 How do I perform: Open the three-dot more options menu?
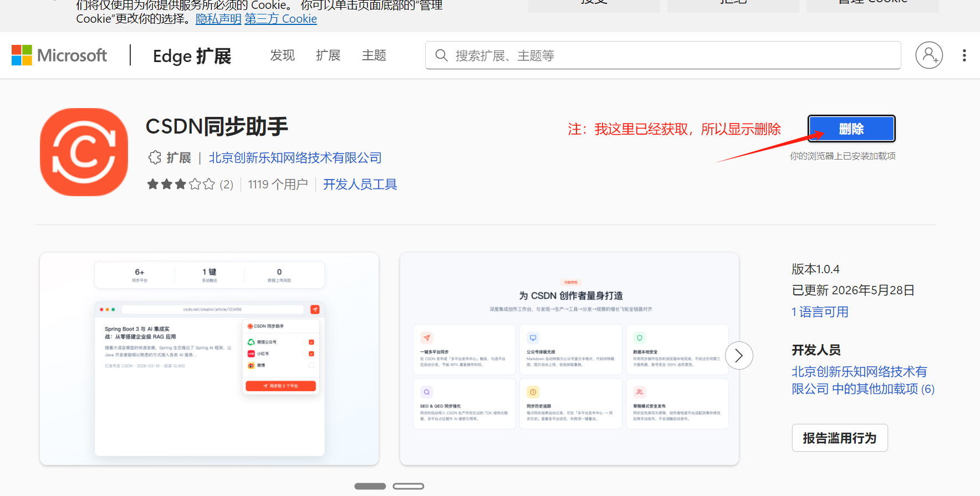[x=964, y=55]
